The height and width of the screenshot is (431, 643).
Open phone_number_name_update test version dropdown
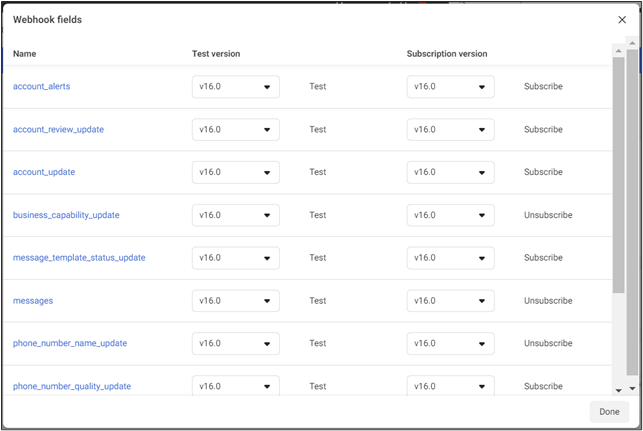235,344
